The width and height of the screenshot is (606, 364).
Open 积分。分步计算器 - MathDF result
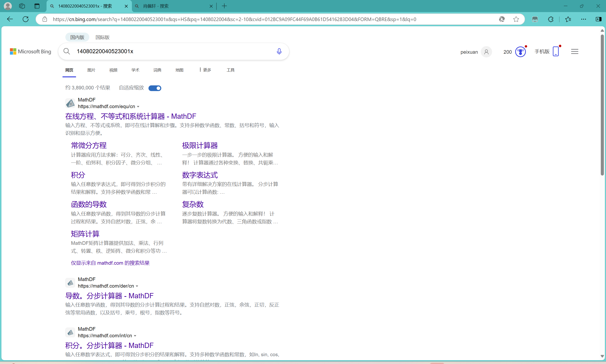pos(109,345)
